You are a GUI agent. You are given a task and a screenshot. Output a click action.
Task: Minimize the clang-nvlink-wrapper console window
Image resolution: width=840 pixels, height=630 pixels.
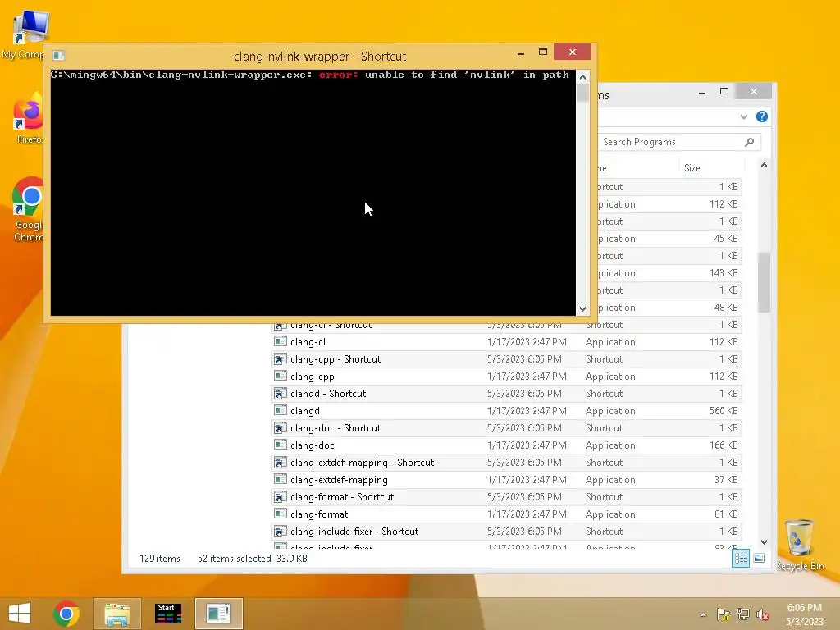pos(521,52)
